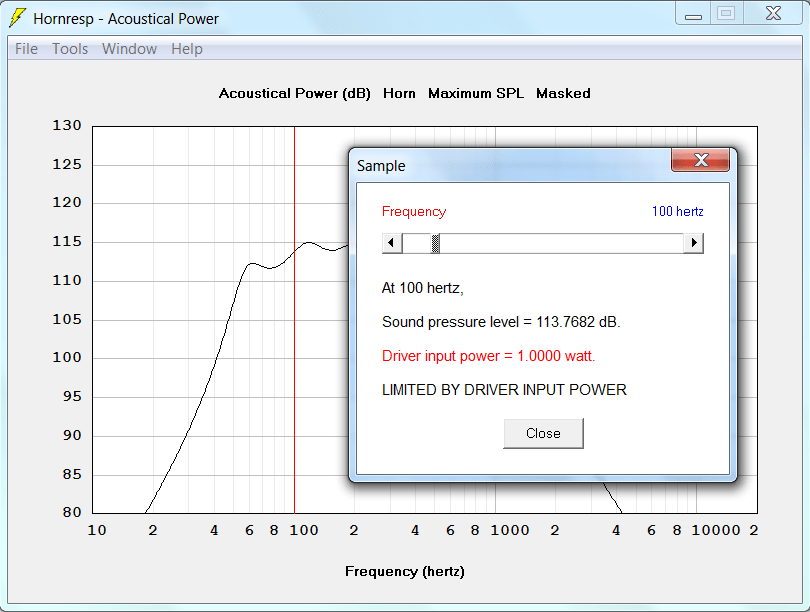Click the 80 y-axis label
810x612 pixels.
coord(72,512)
